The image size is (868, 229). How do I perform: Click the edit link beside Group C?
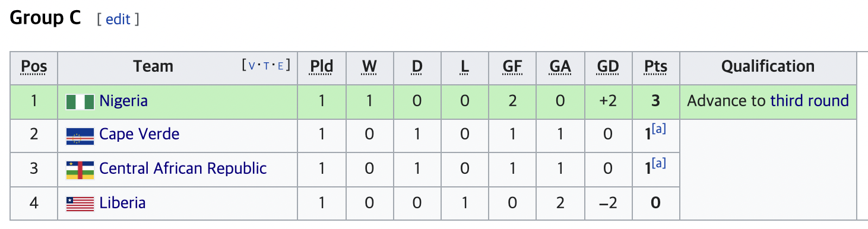pos(118,19)
